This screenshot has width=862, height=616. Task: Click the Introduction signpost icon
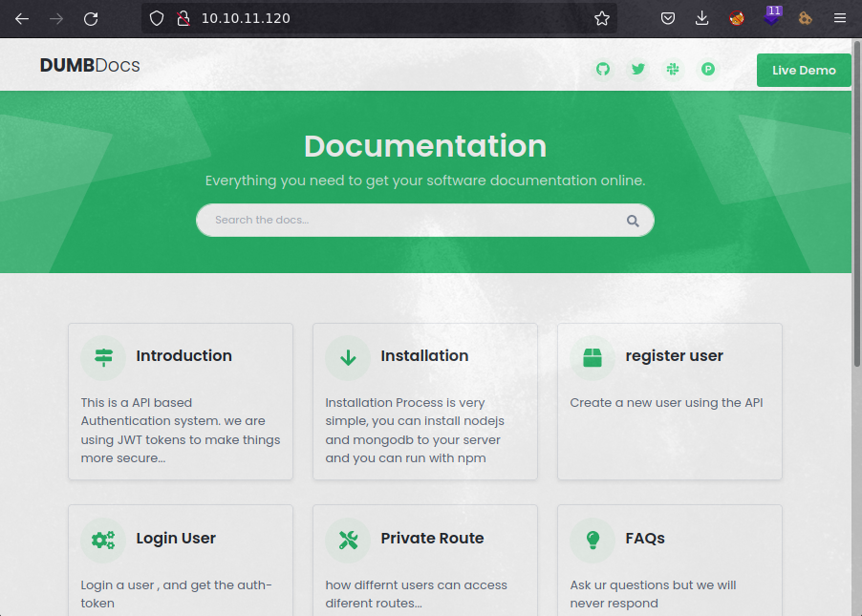click(x=103, y=358)
